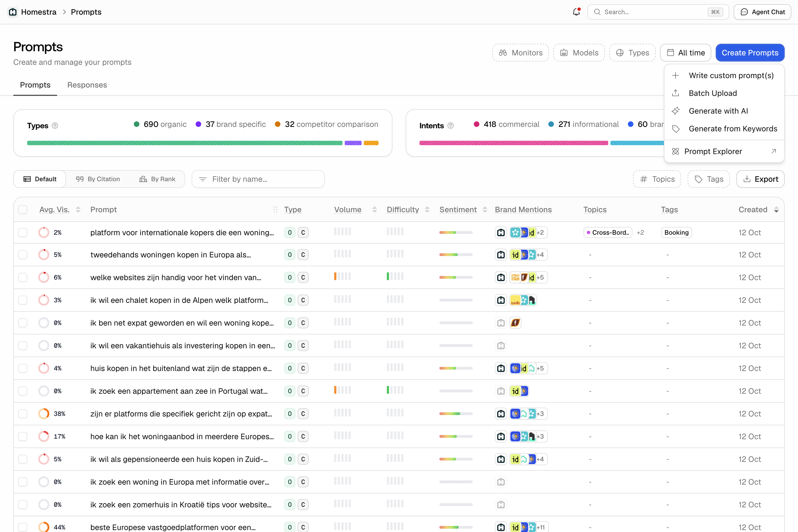Image resolution: width=798 pixels, height=532 pixels.
Task: Click the volume bars in welke websites row
Action: (342, 277)
